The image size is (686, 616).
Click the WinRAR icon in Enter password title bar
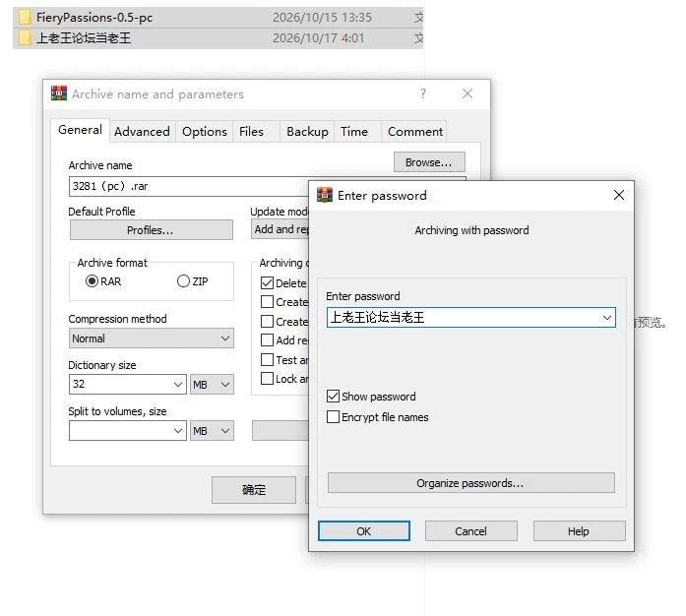(x=325, y=195)
